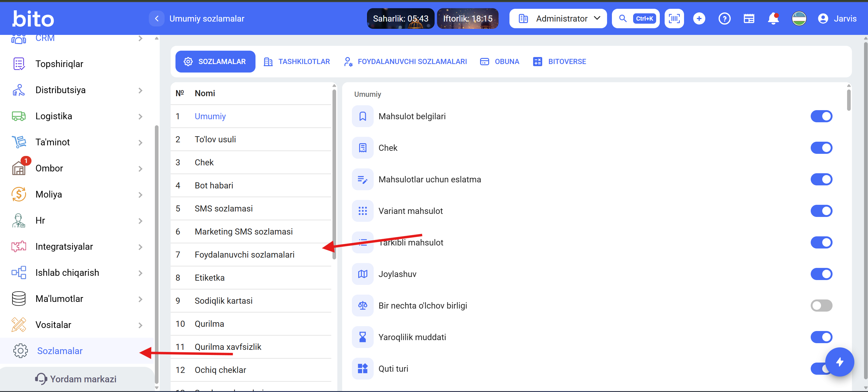Click the plus add icon in header

click(x=699, y=19)
